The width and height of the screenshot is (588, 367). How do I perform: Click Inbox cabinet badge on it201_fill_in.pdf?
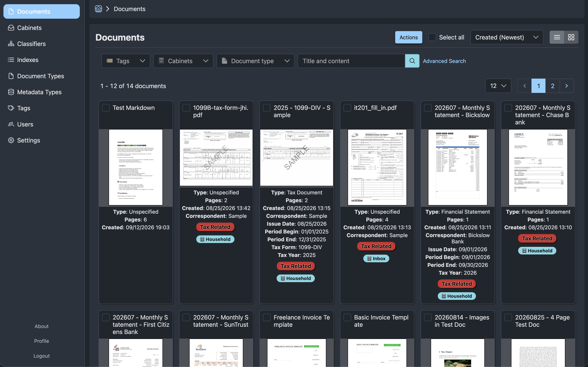[x=376, y=258]
